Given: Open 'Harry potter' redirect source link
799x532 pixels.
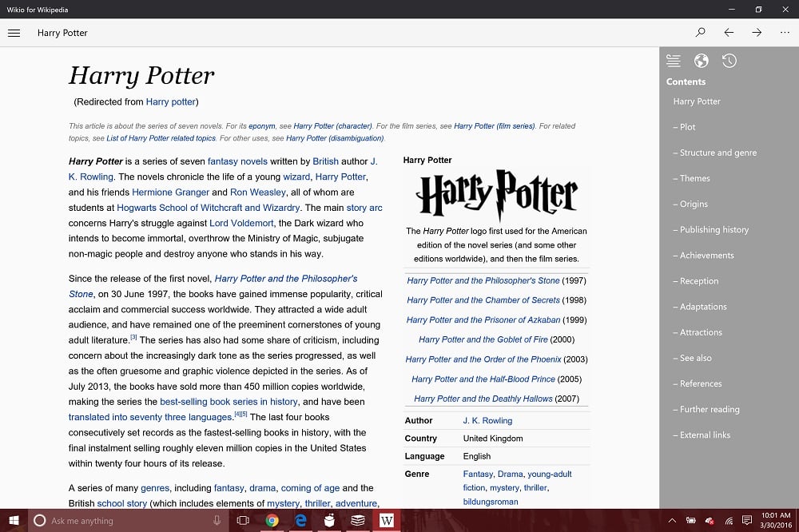Looking at the screenshot, I should (x=171, y=102).
